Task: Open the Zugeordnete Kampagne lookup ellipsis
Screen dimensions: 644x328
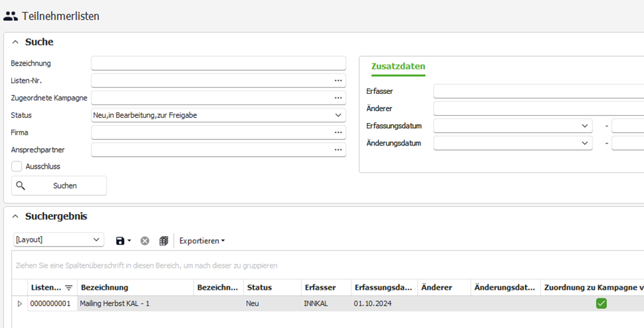Action: (339, 98)
